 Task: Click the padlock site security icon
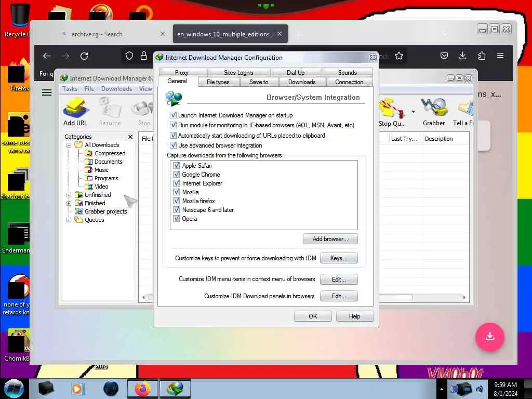click(144, 56)
